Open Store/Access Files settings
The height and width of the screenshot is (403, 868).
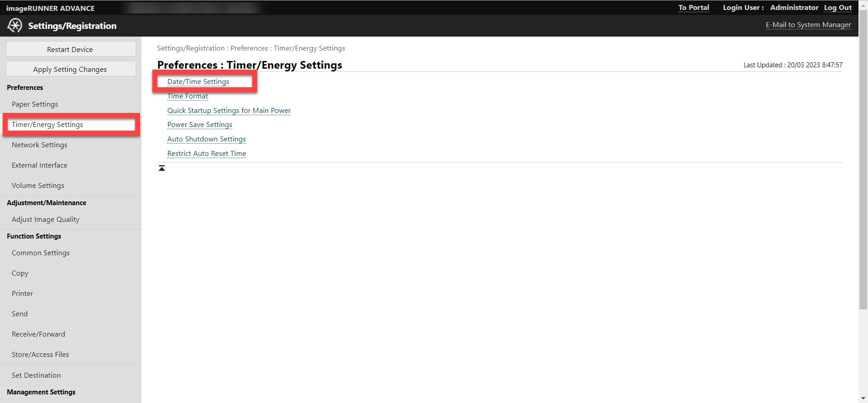(x=40, y=355)
